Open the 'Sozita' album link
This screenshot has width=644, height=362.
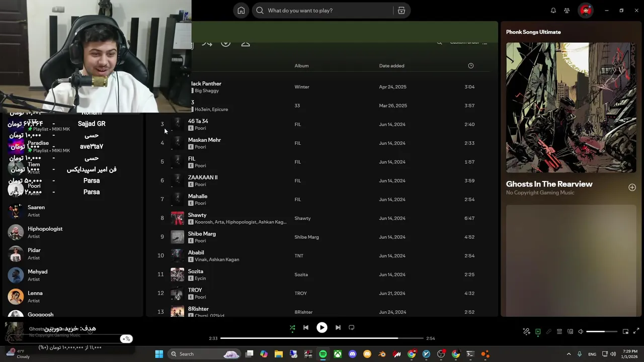(301, 275)
